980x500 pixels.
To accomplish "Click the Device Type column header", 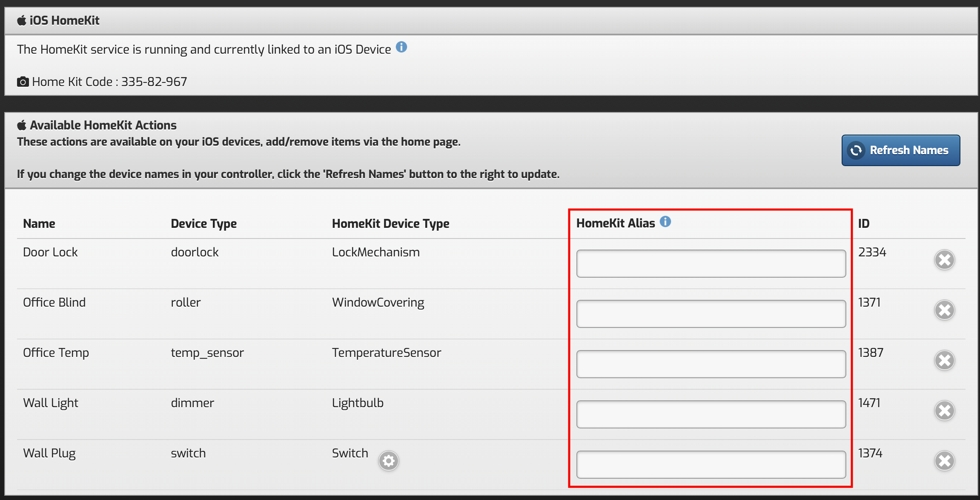I will pyautogui.click(x=203, y=224).
